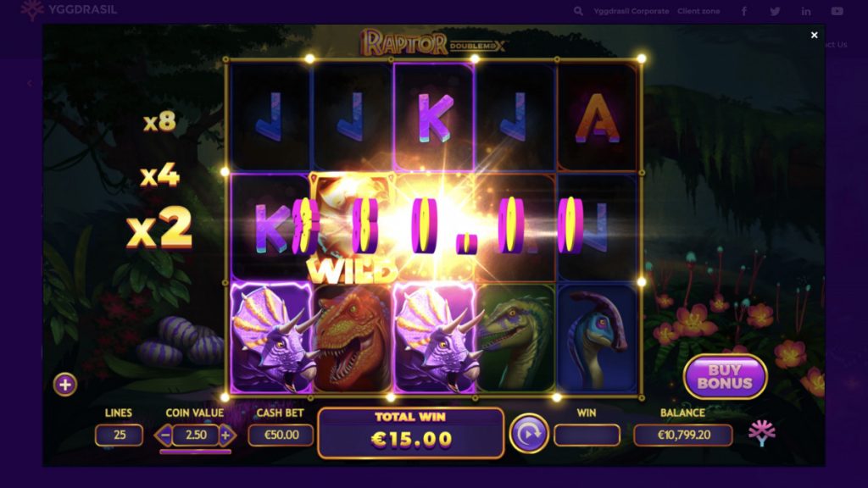Open the plus menu in the bottom-left corner

(x=65, y=384)
